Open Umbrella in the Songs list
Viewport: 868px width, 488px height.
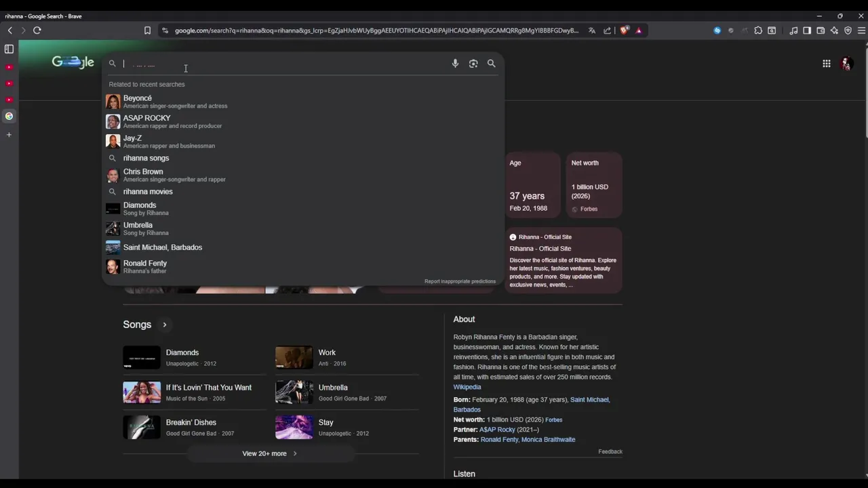tap(347, 392)
